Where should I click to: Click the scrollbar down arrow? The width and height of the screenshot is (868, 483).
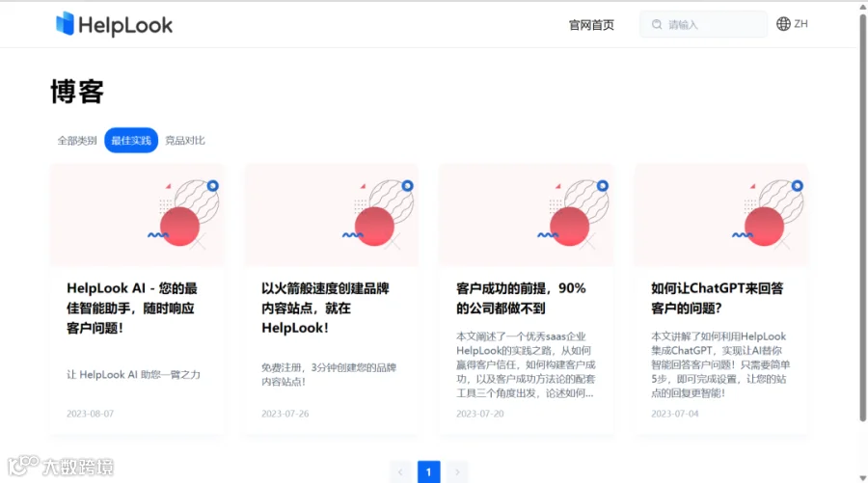coord(862,478)
